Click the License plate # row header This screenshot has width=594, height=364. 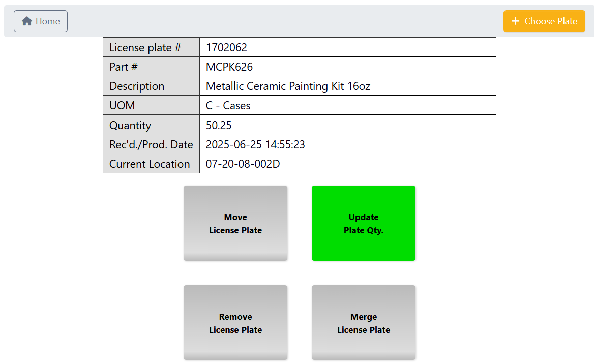[x=143, y=47]
